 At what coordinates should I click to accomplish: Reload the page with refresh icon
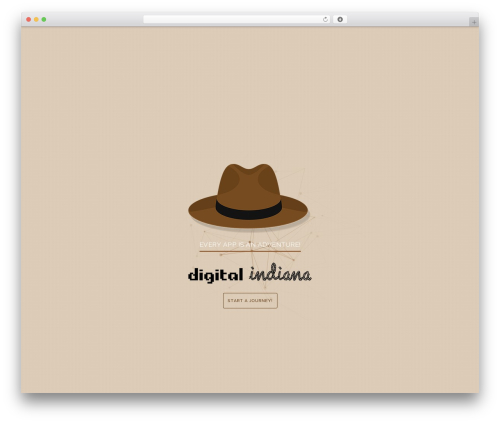(x=325, y=20)
